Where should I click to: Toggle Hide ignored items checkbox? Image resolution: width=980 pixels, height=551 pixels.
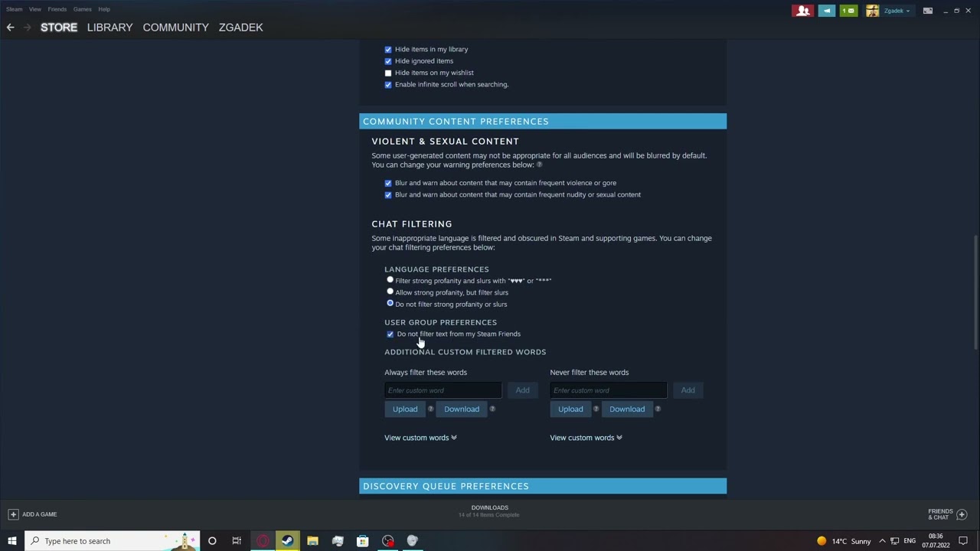(x=388, y=61)
